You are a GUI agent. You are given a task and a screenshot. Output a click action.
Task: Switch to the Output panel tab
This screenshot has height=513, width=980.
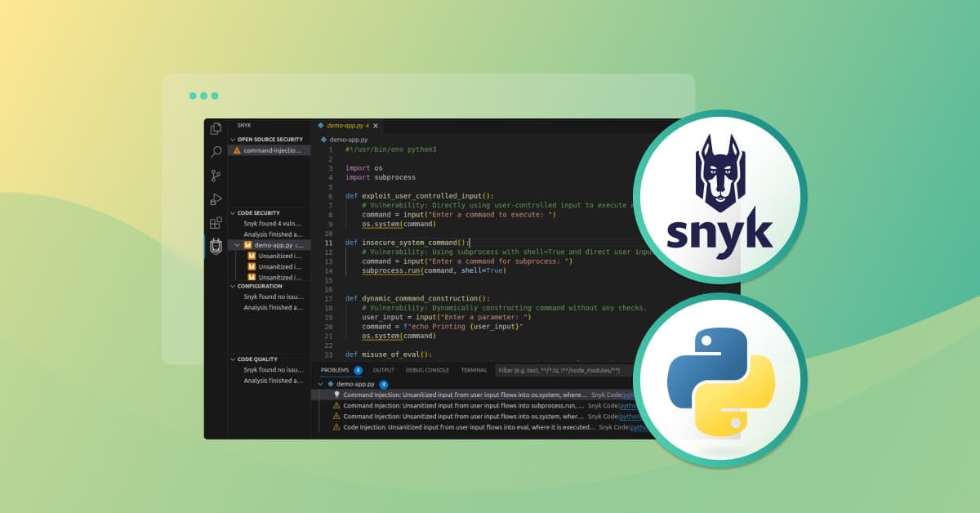coord(384,370)
